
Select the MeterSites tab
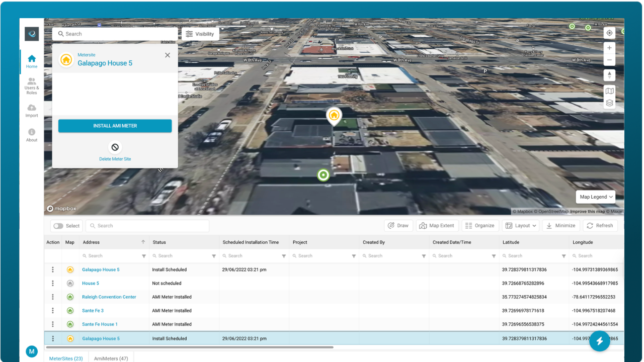[x=66, y=358]
